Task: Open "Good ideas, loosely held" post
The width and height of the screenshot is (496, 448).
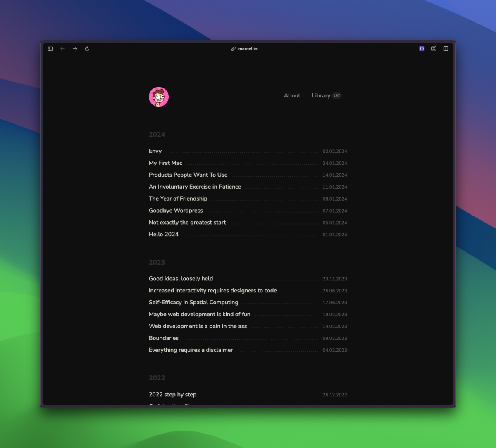Action: coord(181,279)
